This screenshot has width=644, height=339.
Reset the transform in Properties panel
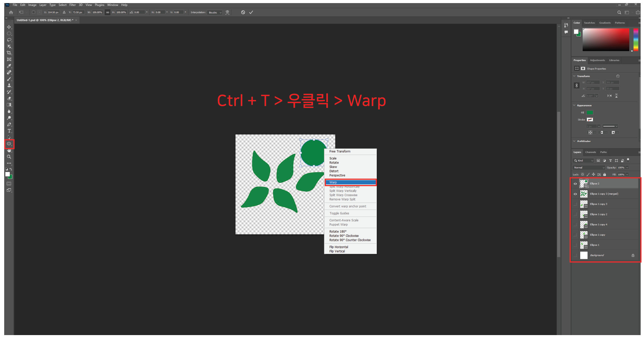(x=618, y=76)
